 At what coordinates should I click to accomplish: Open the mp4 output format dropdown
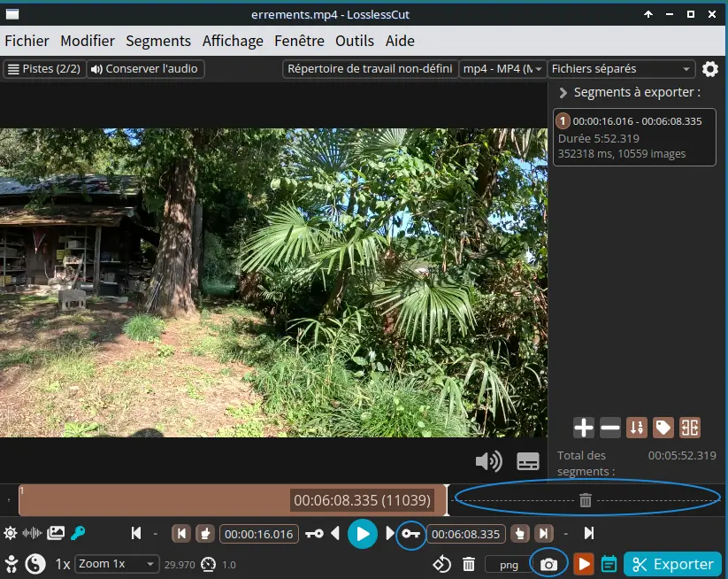(502, 69)
